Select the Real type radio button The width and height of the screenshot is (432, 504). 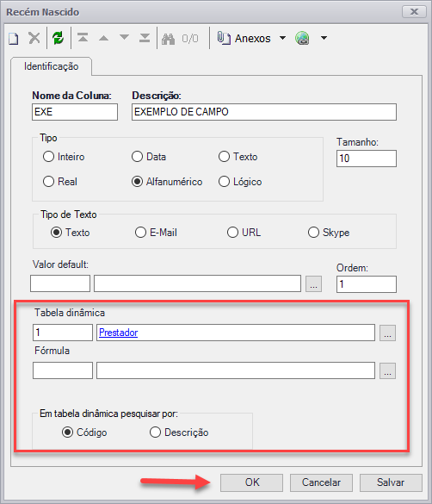point(48,181)
